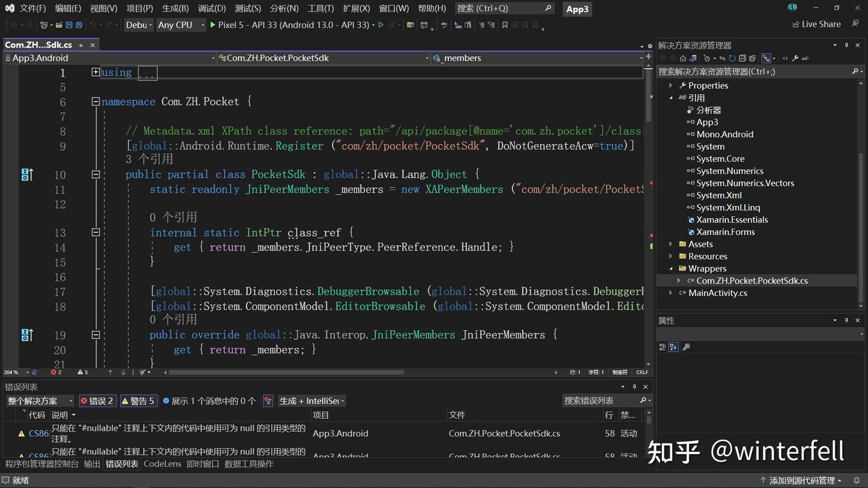Click the inheritance margin icon on line 10
Screen dimensions: 868x488
27,175
